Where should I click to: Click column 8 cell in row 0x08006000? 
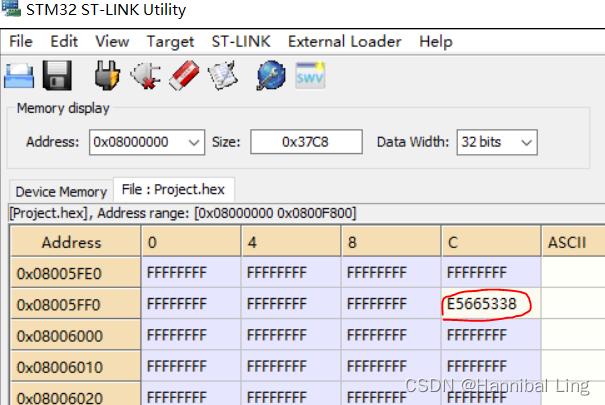[391, 335]
